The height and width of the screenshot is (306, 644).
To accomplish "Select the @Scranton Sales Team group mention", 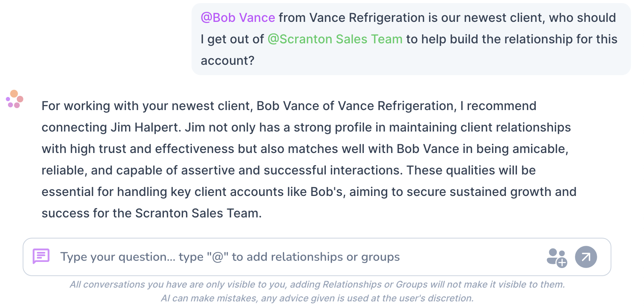I will [335, 39].
